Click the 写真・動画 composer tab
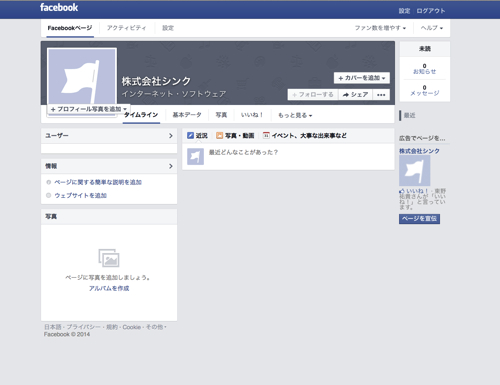The height and width of the screenshot is (385, 500). point(235,135)
